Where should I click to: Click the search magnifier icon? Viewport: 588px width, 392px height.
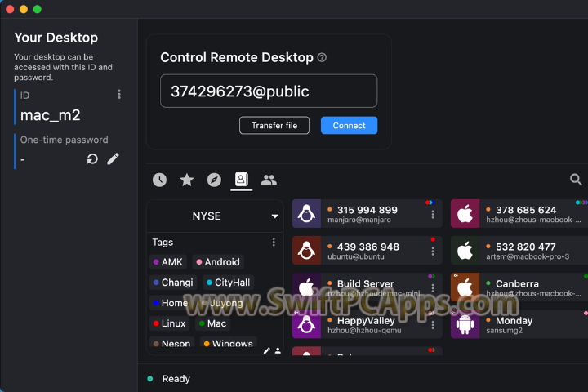[576, 180]
